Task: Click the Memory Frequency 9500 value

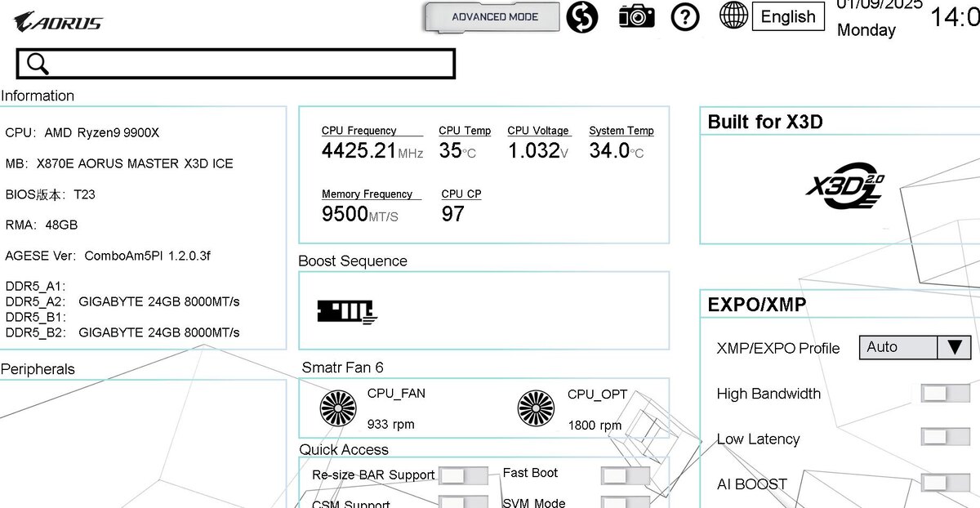Action: click(x=360, y=214)
